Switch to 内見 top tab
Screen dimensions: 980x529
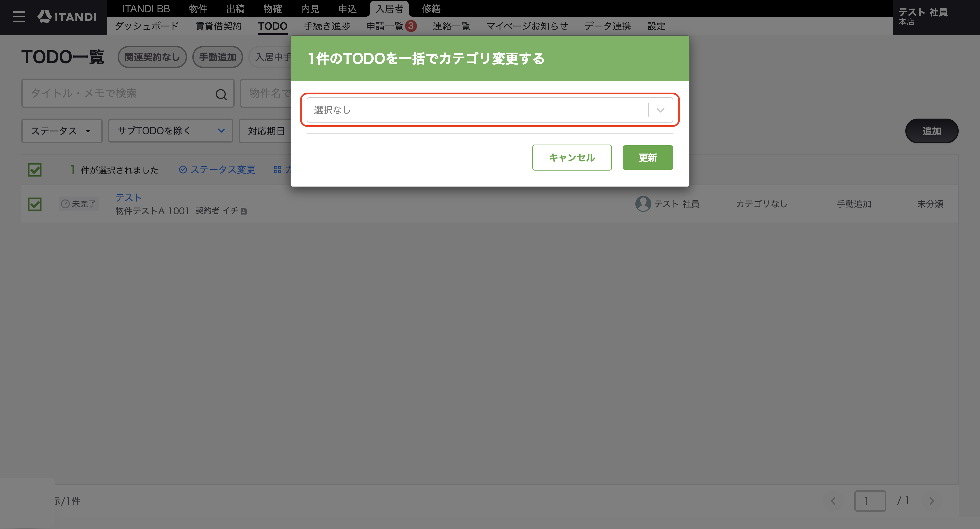pyautogui.click(x=310, y=8)
